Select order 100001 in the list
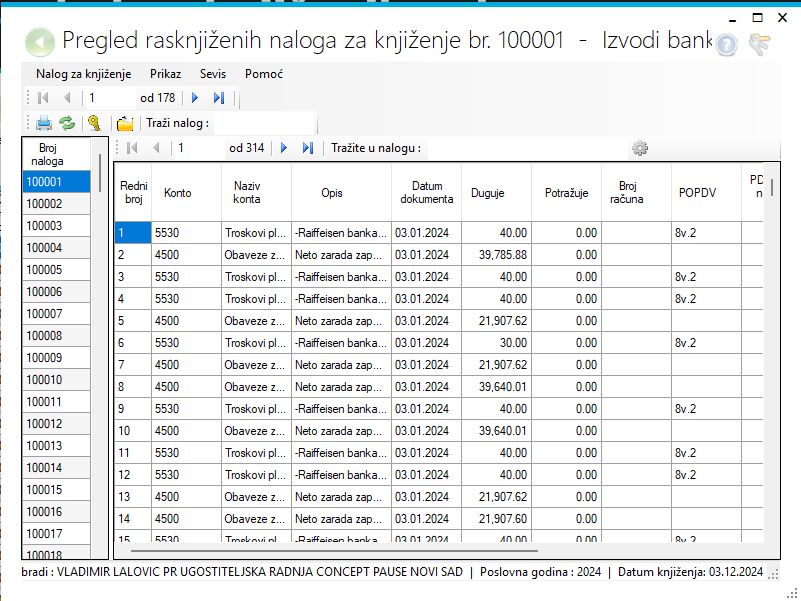Screen dimensions: 801x601 (x=56, y=182)
